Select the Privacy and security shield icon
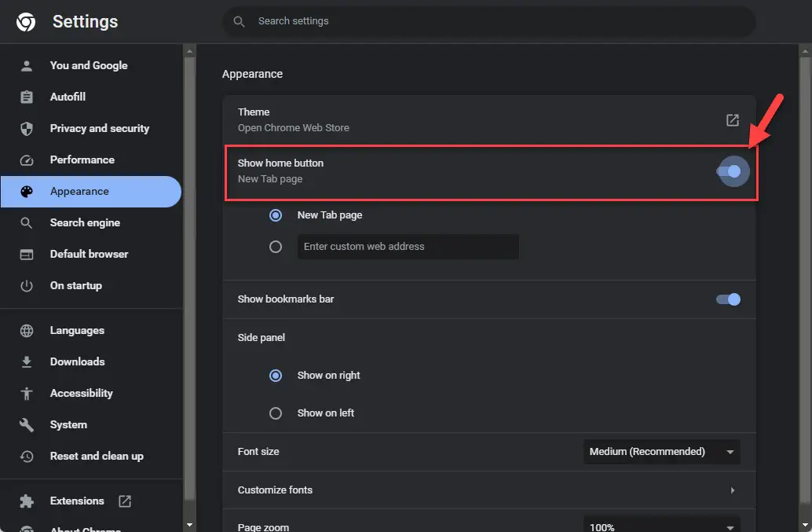This screenshot has width=812, height=532. tap(27, 128)
